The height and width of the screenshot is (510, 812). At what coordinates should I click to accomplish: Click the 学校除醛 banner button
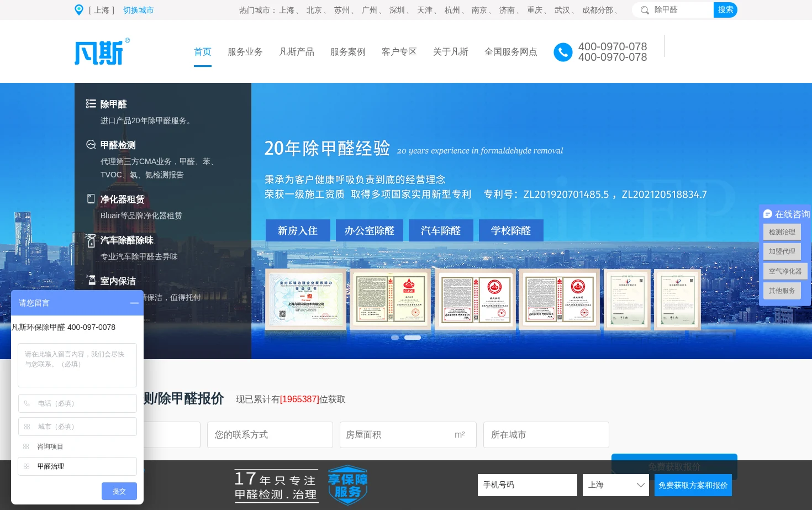511,230
